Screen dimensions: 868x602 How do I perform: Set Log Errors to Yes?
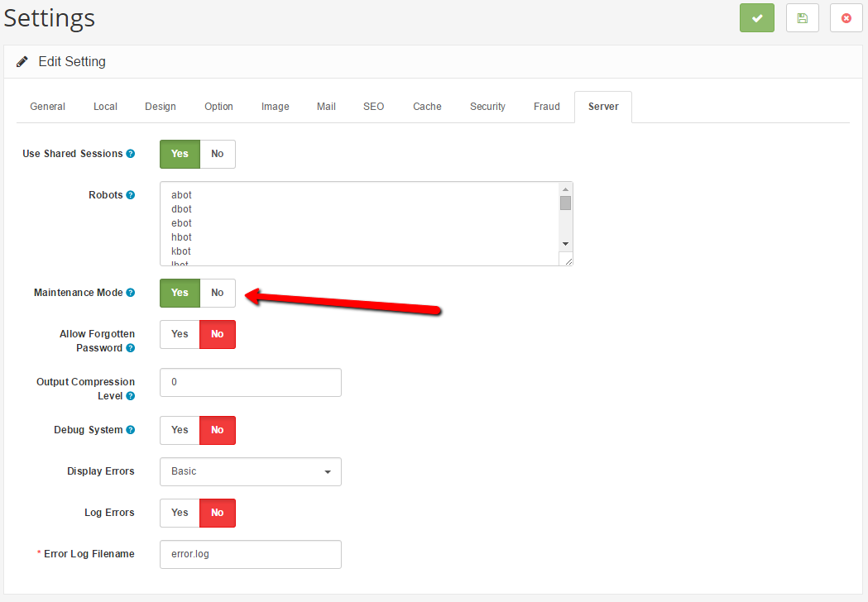point(180,513)
